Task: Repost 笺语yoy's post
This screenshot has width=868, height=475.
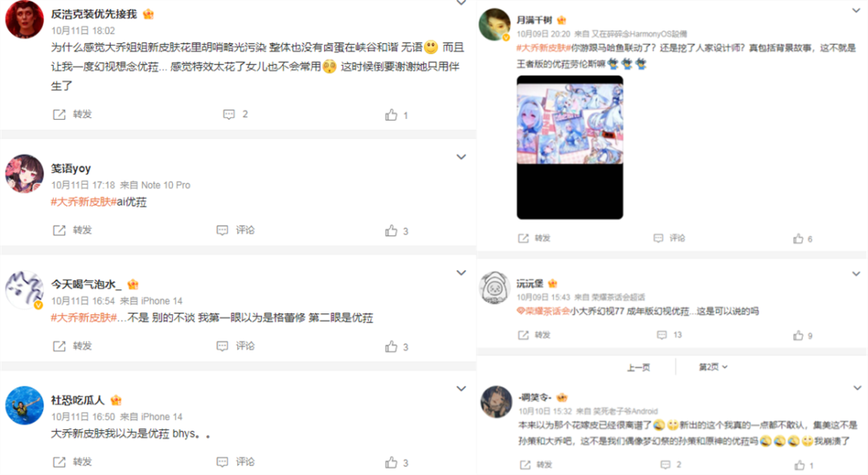Action: [x=72, y=230]
